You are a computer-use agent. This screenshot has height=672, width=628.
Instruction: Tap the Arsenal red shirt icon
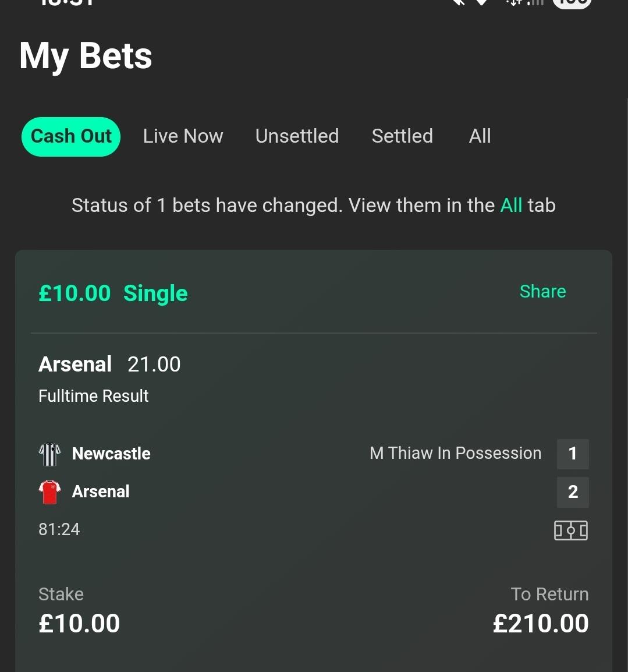(x=49, y=492)
